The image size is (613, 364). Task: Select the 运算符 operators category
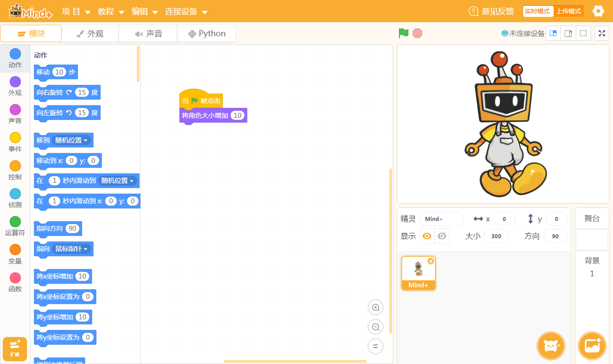(15, 226)
